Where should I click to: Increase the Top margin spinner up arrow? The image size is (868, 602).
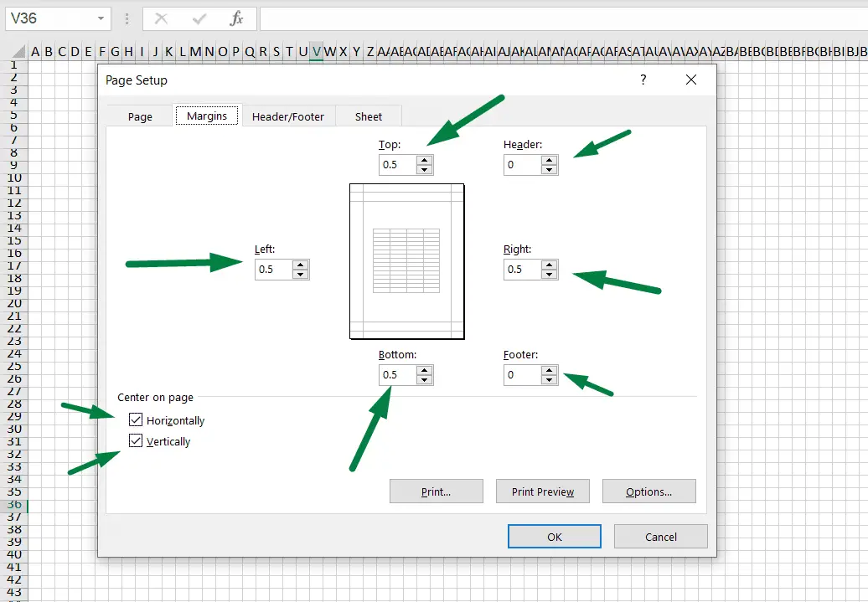pyautogui.click(x=425, y=161)
